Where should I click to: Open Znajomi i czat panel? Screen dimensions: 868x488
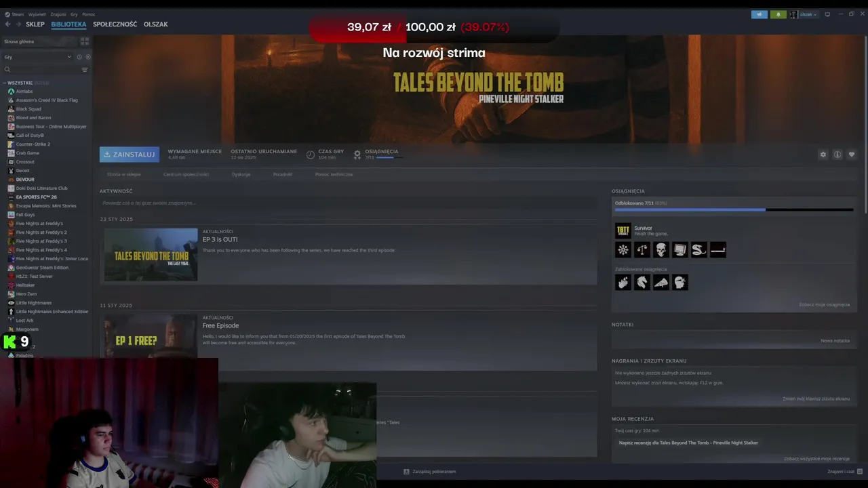844,472
